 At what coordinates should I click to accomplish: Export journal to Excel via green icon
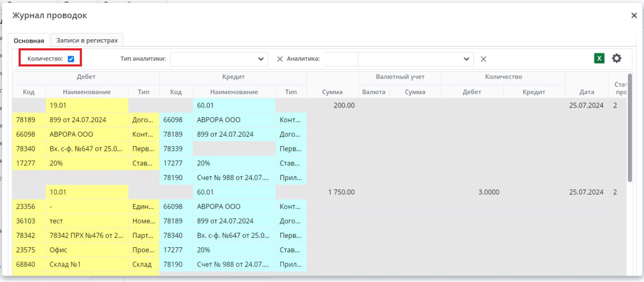[599, 58]
